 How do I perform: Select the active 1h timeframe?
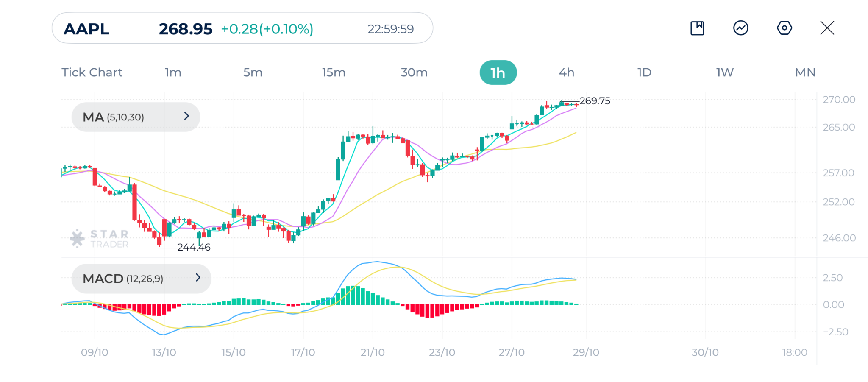[x=498, y=73]
